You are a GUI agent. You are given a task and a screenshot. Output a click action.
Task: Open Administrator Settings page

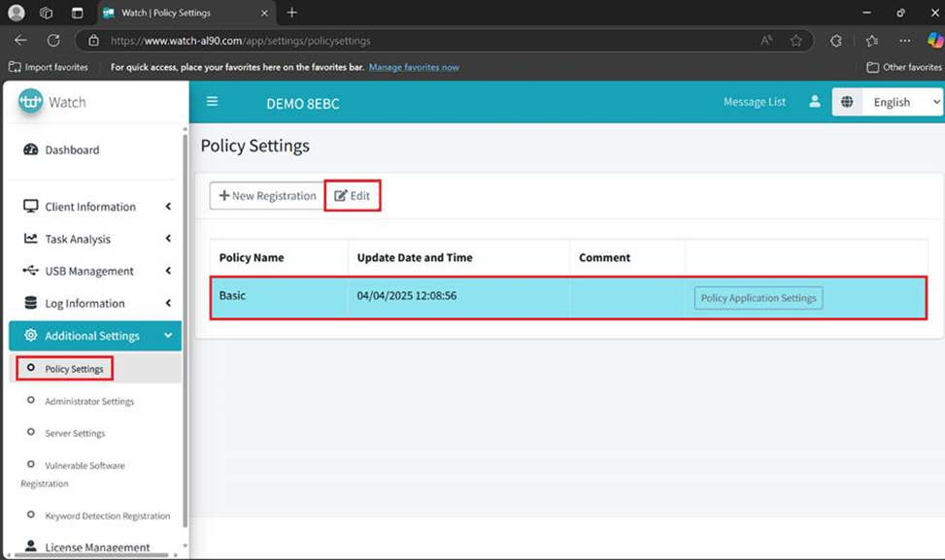point(89,401)
